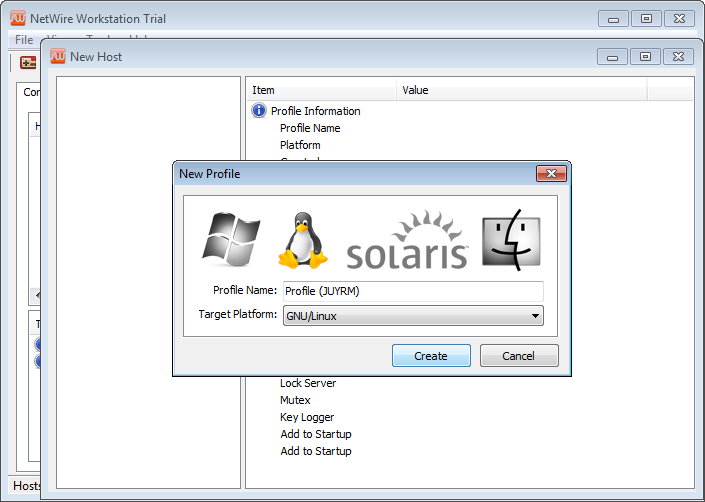The width and height of the screenshot is (705, 502).
Task: Select the Platform row
Action: click(x=300, y=145)
